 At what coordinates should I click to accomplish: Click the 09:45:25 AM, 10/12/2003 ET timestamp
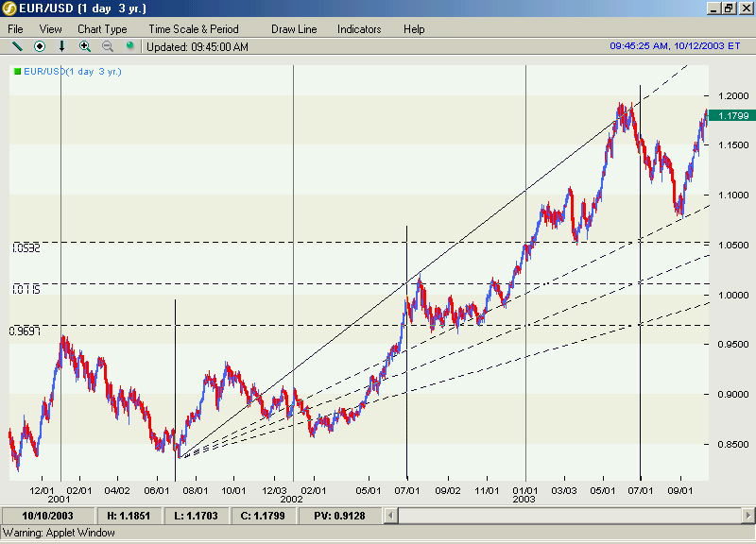(675, 45)
